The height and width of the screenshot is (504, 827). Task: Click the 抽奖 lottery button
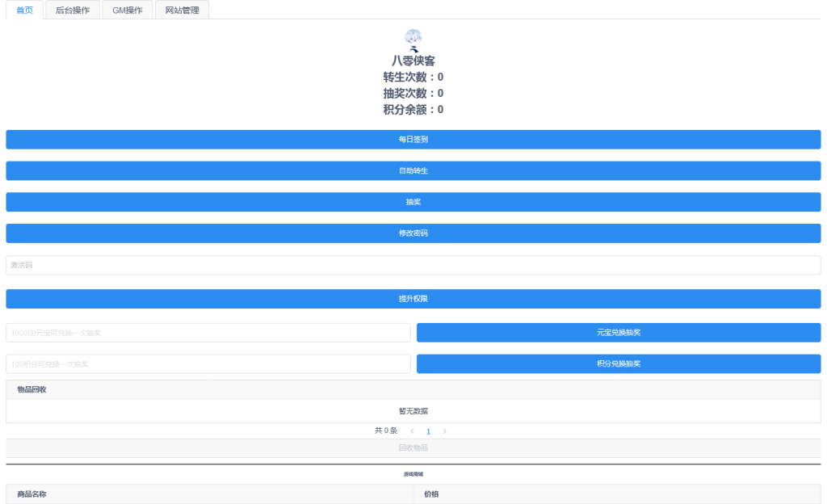click(413, 201)
